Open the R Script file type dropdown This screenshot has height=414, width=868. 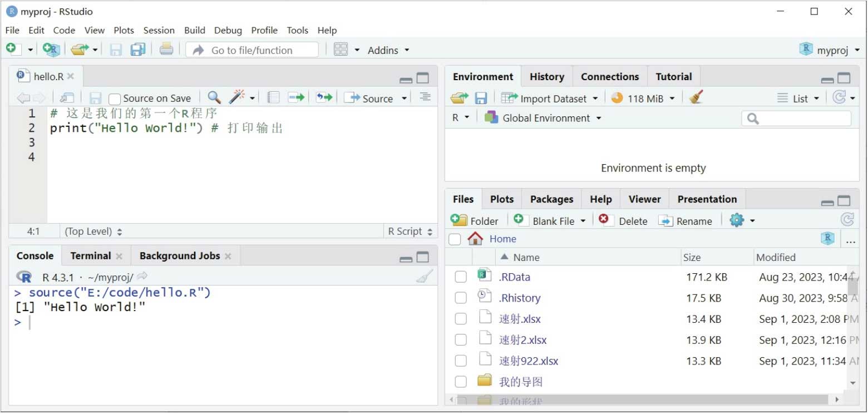point(410,231)
